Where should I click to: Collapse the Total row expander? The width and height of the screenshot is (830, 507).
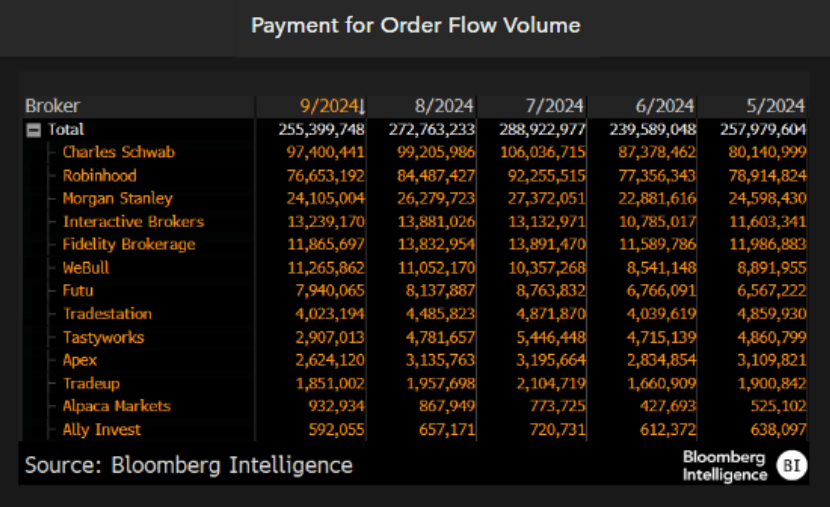(x=33, y=130)
